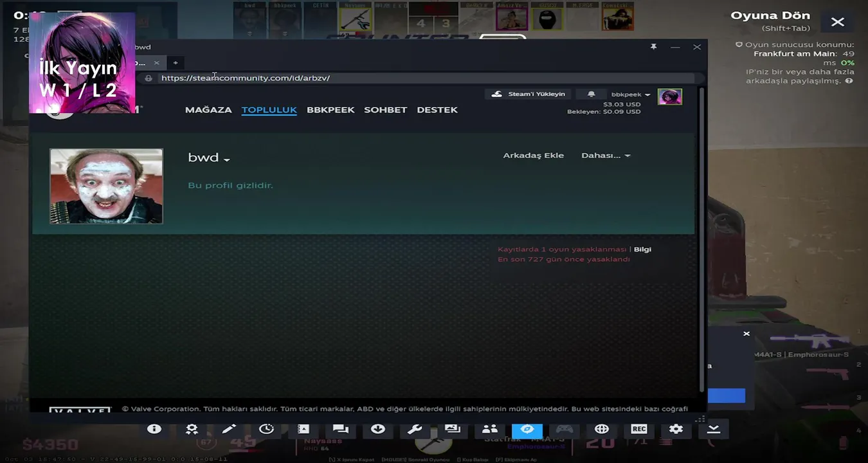This screenshot has width=868, height=463.
Task: Open the controller gamepad icon in toolbar
Action: click(x=565, y=429)
